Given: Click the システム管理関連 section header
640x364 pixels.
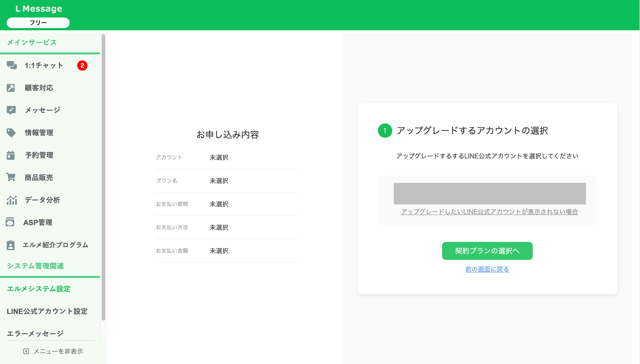Looking at the screenshot, I should [x=35, y=266].
